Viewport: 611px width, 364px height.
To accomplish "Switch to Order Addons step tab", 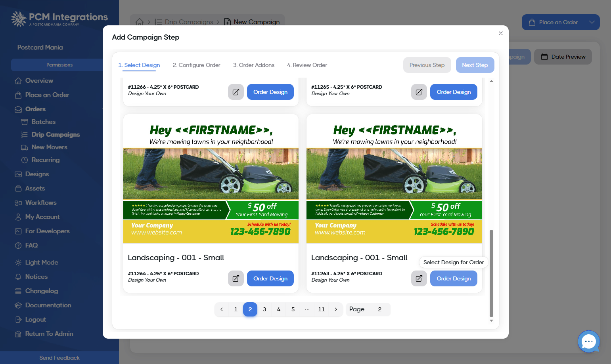I will (x=254, y=65).
